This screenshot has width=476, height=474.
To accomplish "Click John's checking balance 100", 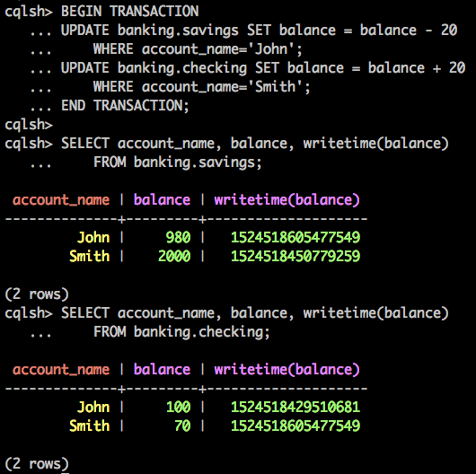I will [x=178, y=407].
